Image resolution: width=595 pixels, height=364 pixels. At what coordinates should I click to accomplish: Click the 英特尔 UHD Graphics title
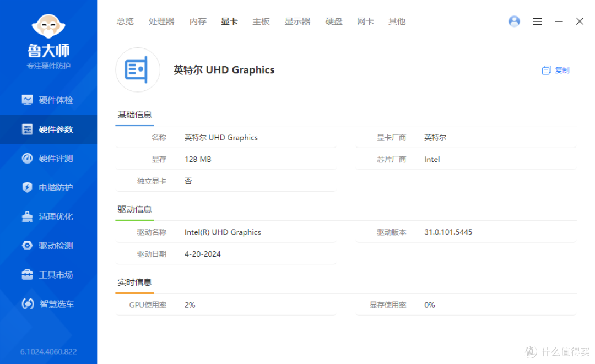[x=224, y=70]
